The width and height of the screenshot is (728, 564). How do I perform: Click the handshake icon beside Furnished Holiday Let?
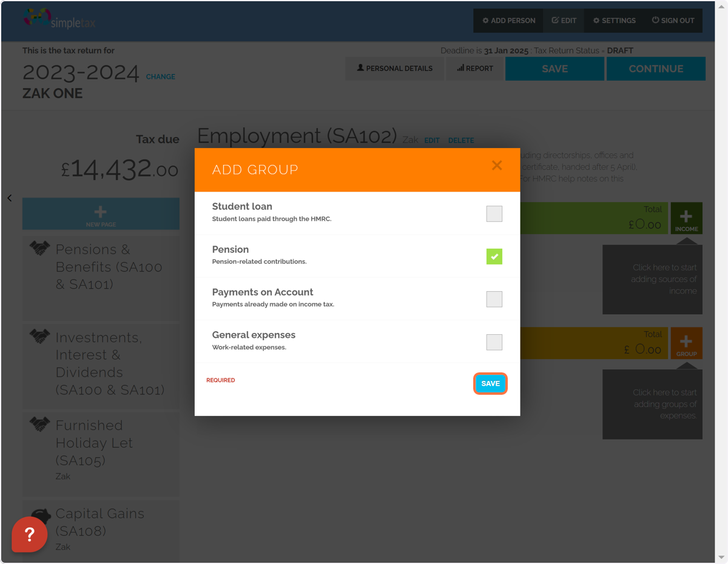(x=40, y=424)
